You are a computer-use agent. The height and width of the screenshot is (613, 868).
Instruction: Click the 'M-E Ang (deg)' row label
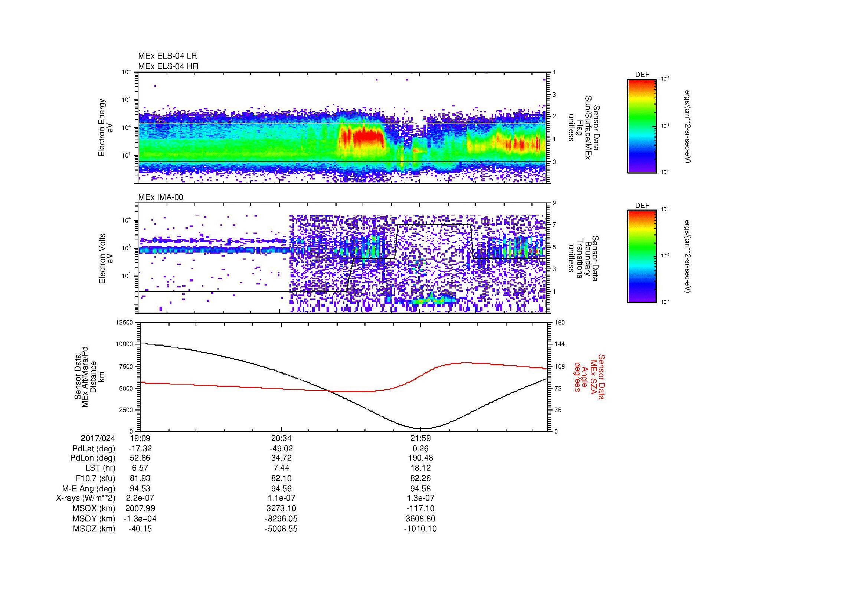click(89, 489)
